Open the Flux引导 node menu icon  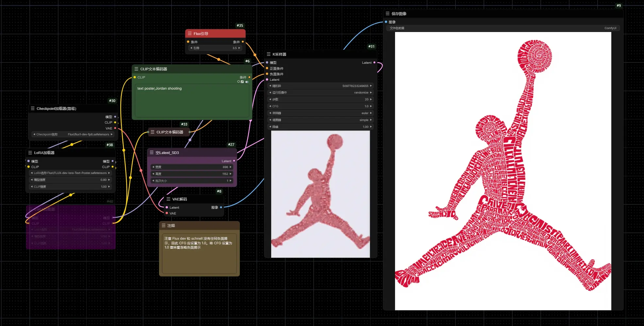[x=190, y=33]
